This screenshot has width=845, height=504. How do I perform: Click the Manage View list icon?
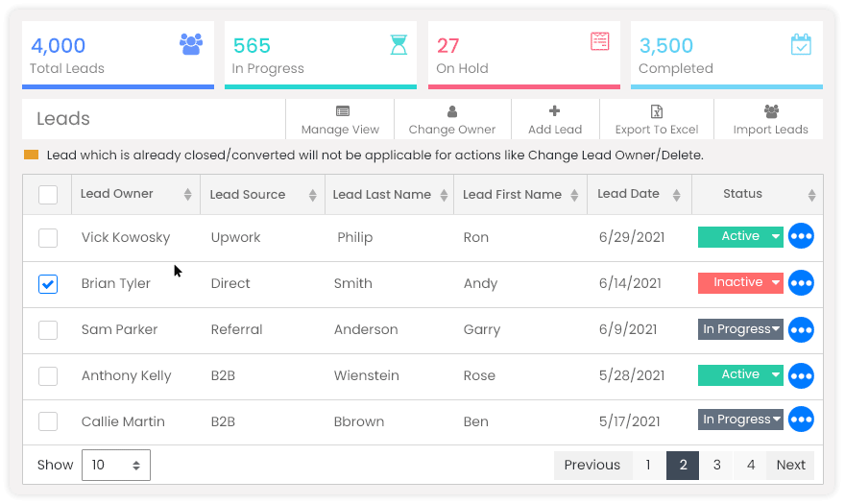click(x=343, y=111)
